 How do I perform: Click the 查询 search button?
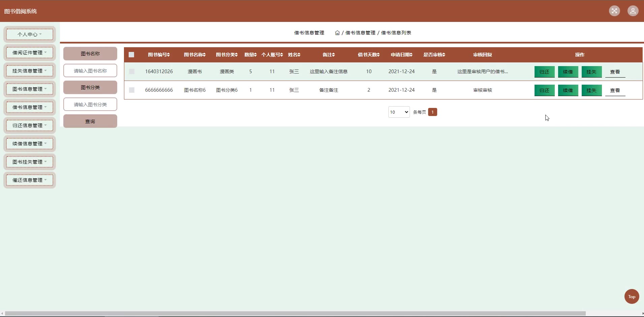(90, 121)
